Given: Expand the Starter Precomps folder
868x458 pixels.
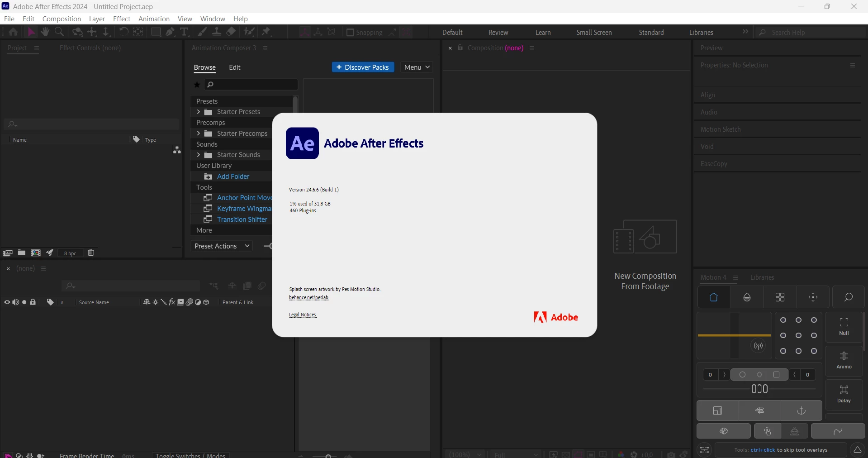Looking at the screenshot, I should [x=198, y=134].
